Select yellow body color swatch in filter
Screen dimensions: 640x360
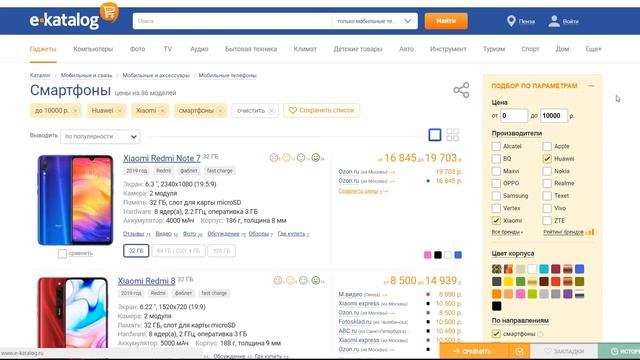pos(508,281)
